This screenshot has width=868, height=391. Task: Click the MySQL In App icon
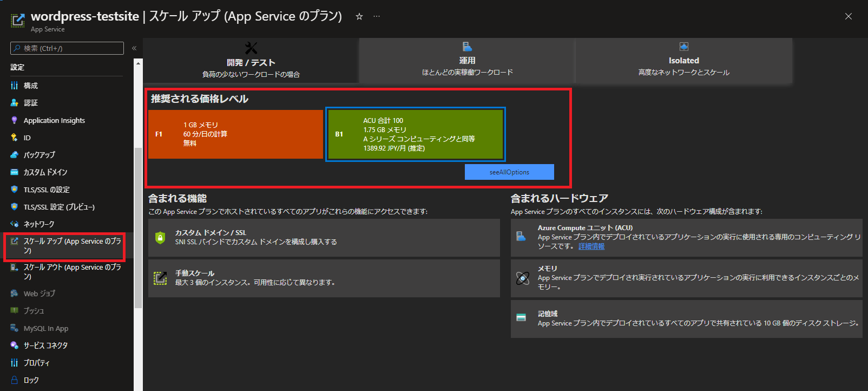point(14,328)
